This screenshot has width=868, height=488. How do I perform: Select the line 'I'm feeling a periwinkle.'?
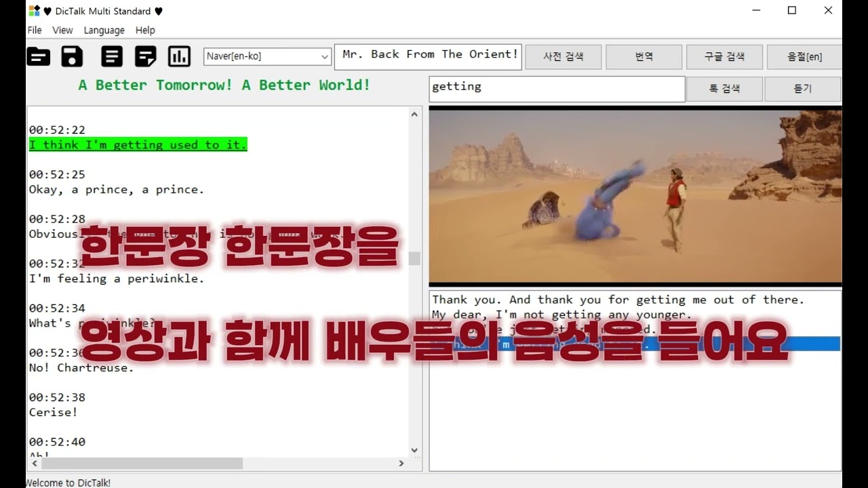click(x=116, y=279)
